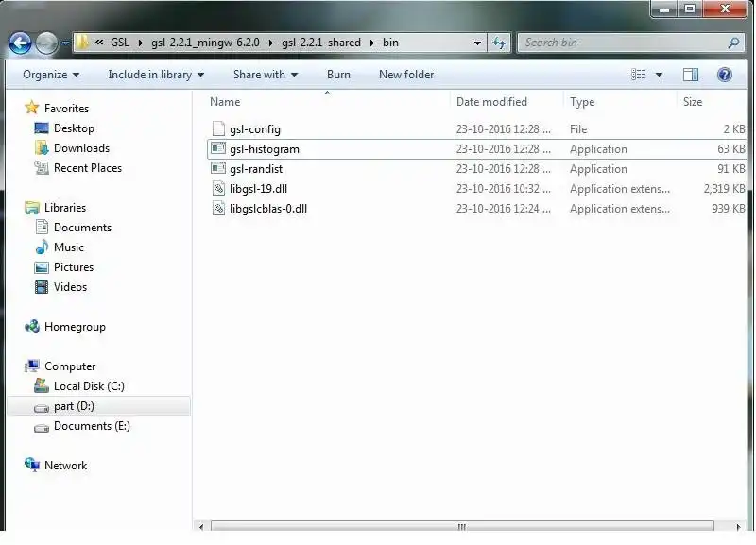Open the Videos library
The width and height of the screenshot is (756, 545).
70,287
